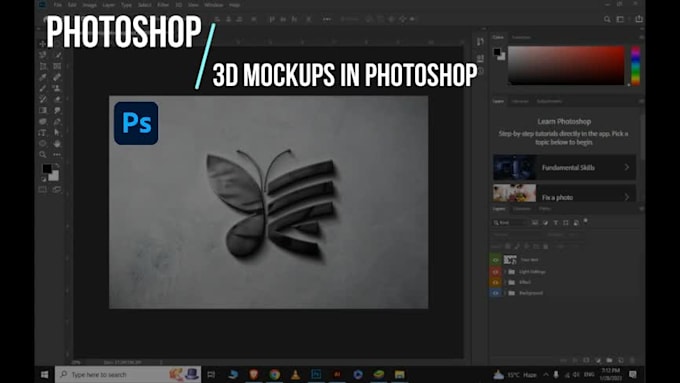Select the Frame tool
680x383 pixels.
tap(57, 66)
